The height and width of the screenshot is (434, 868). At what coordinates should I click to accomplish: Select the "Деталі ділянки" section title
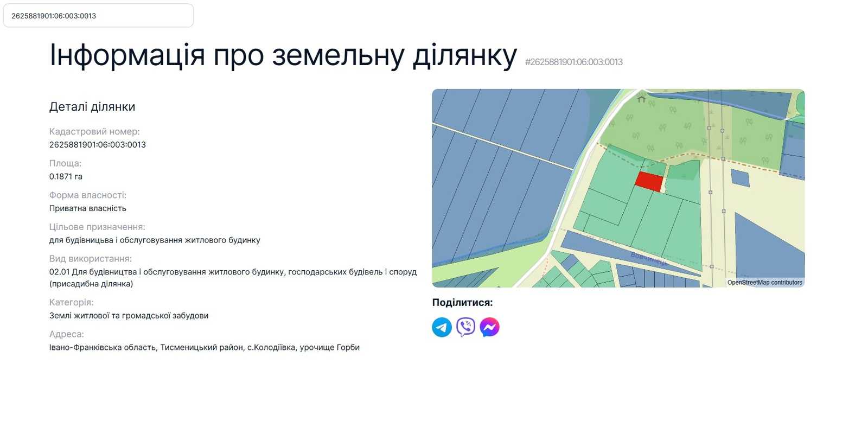(92, 107)
